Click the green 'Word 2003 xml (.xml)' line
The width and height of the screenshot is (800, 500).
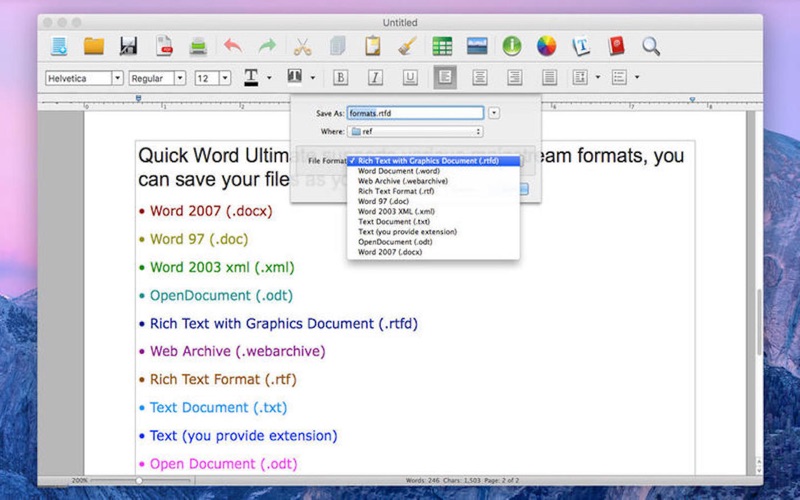222,267
